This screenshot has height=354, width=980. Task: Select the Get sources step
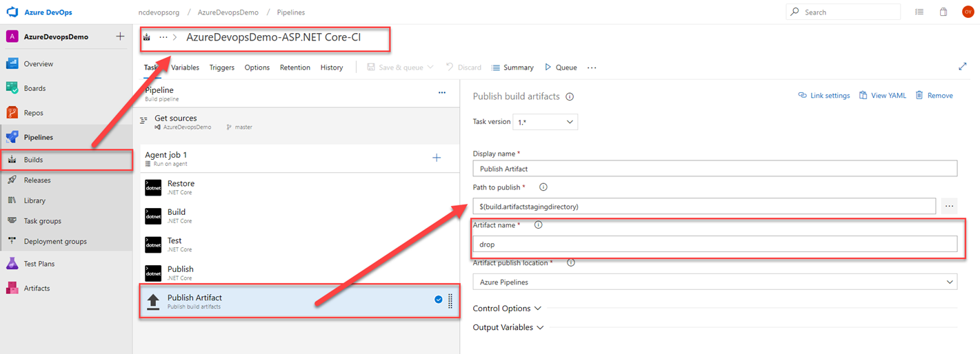pos(296,122)
